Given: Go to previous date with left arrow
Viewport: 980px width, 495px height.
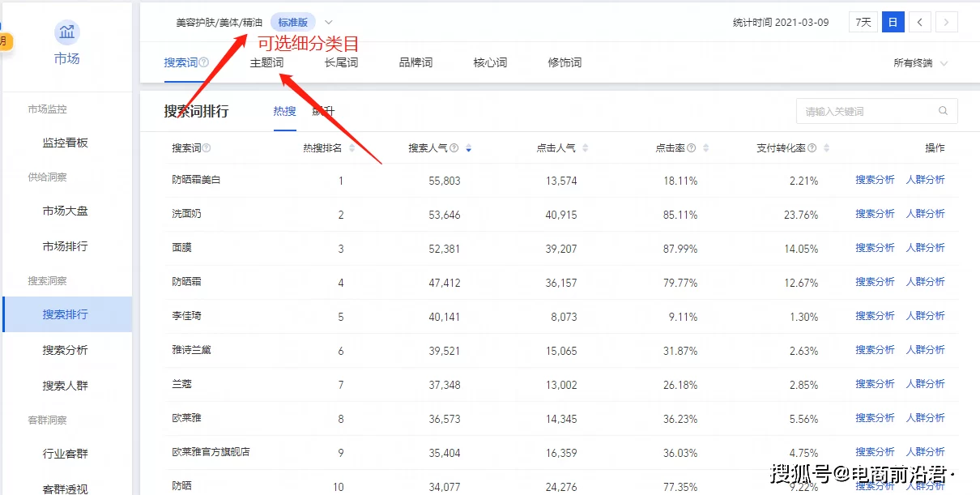Looking at the screenshot, I should click(x=919, y=22).
